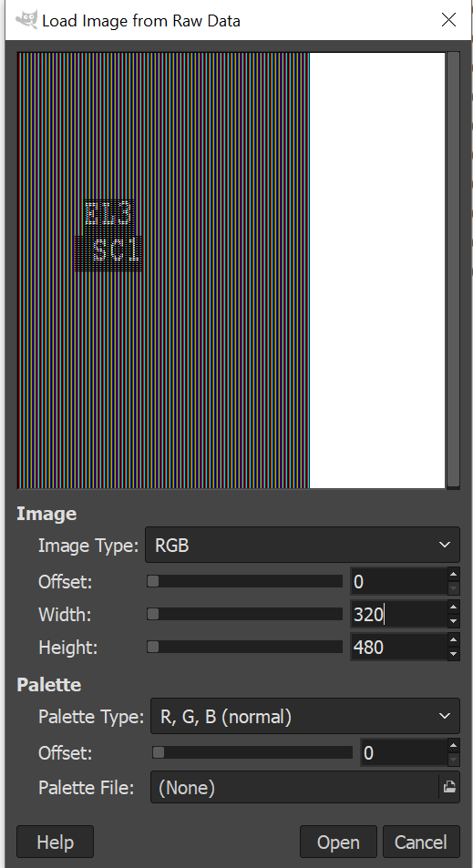The width and height of the screenshot is (473, 868).
Task: Click the image Offset slider track
Action: [x=245, y=581]
